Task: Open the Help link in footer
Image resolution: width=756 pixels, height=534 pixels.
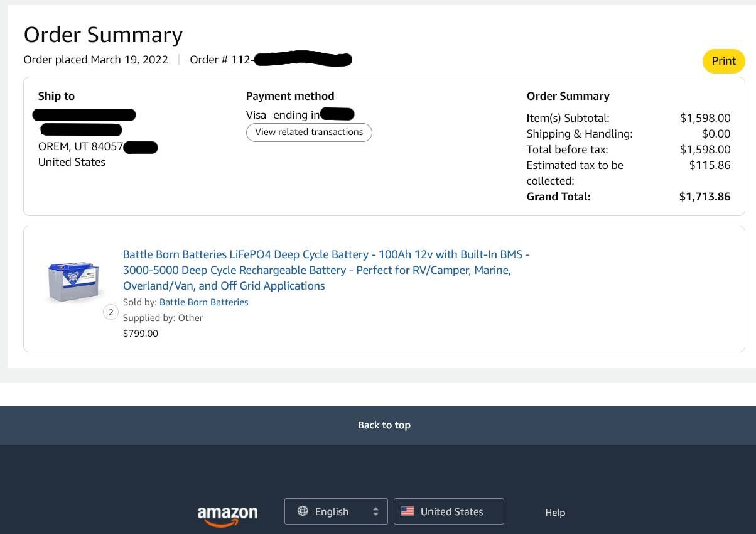Action: tap(555, 513)
